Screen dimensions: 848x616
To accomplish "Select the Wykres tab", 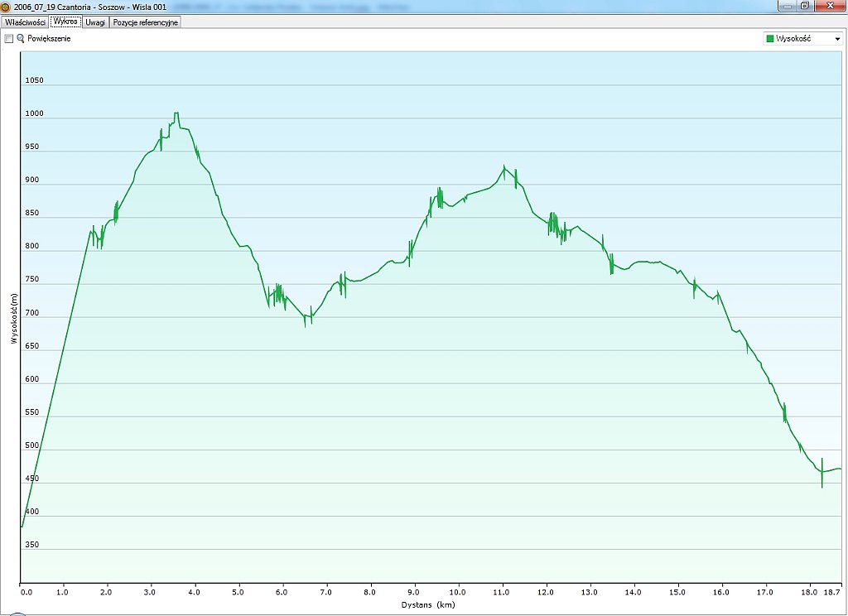I will (x=65, y=22).
